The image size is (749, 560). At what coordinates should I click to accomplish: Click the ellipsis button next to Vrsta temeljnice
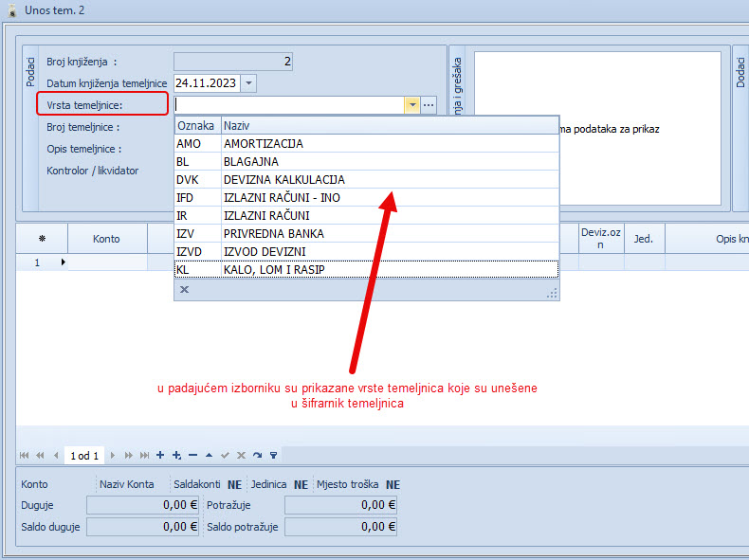[429, 105]
